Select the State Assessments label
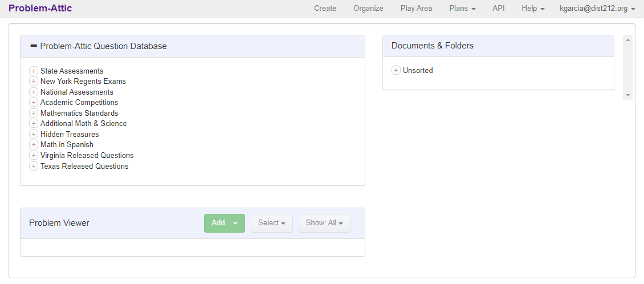Viewport: 644px width, 284px height. [x=72, y=71]
